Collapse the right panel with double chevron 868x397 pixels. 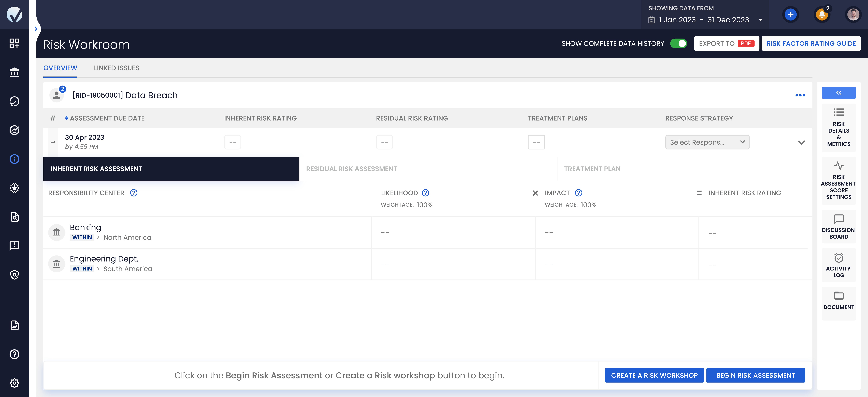[x=839, y=93]
